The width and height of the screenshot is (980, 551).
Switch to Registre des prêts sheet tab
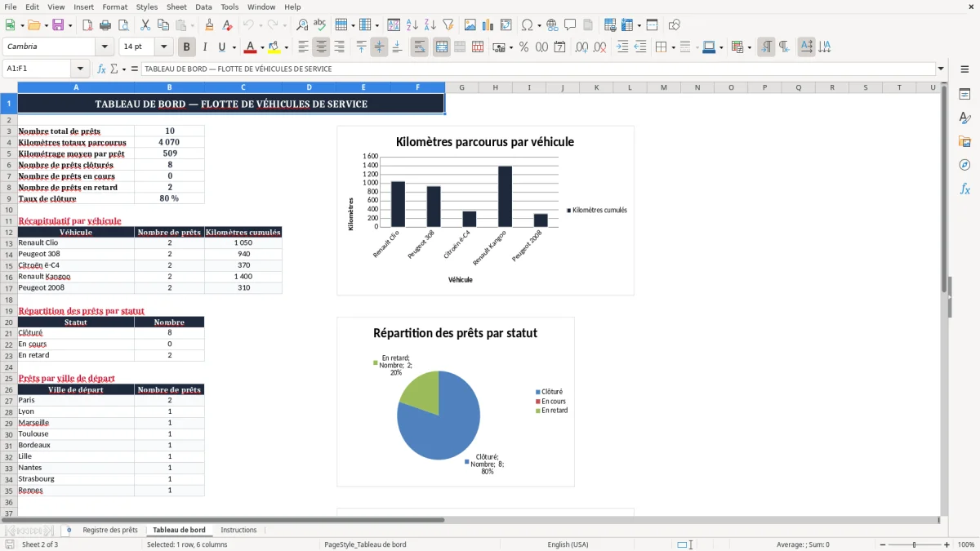[110, 530]
